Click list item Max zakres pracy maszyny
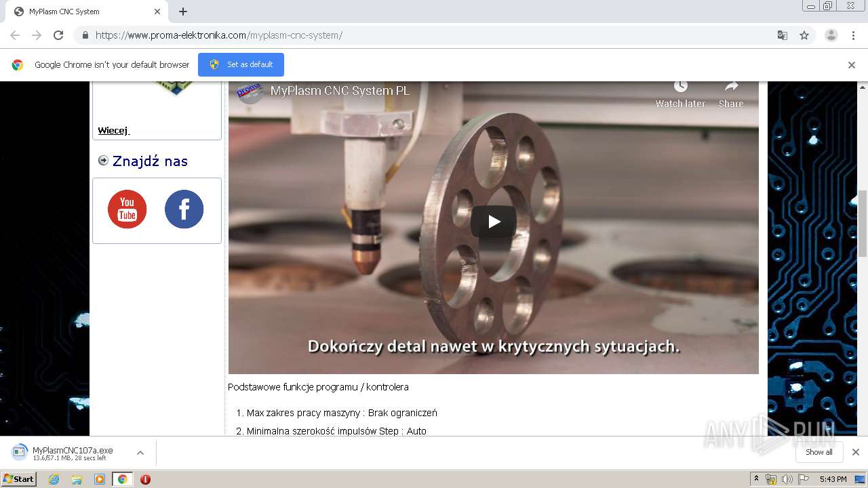 pyautogui.click(x=342, y=413)
